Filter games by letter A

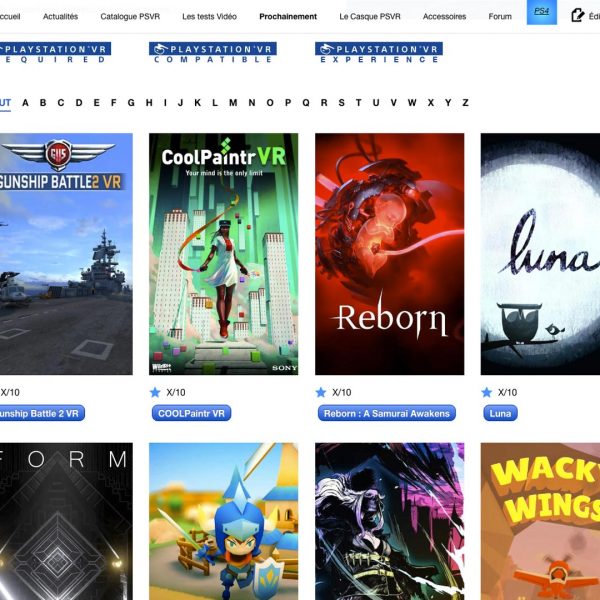coord(25,103)
